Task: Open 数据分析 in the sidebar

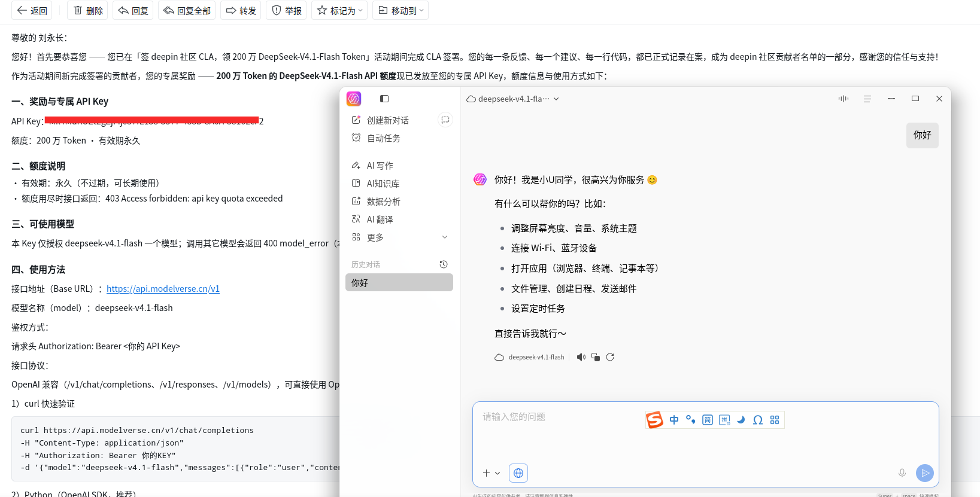Action: pos(376,202)
